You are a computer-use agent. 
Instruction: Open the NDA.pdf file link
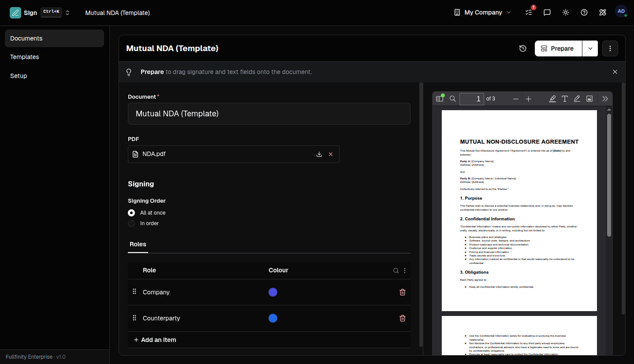click(x=154, y=154)
